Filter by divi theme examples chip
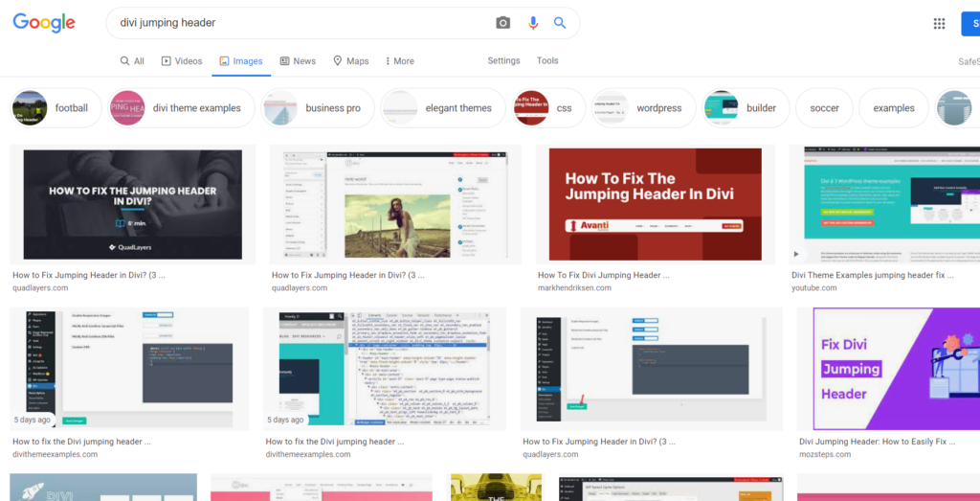Image resolution: width=980 pixels, height=501 pixels. coord(181,108)
